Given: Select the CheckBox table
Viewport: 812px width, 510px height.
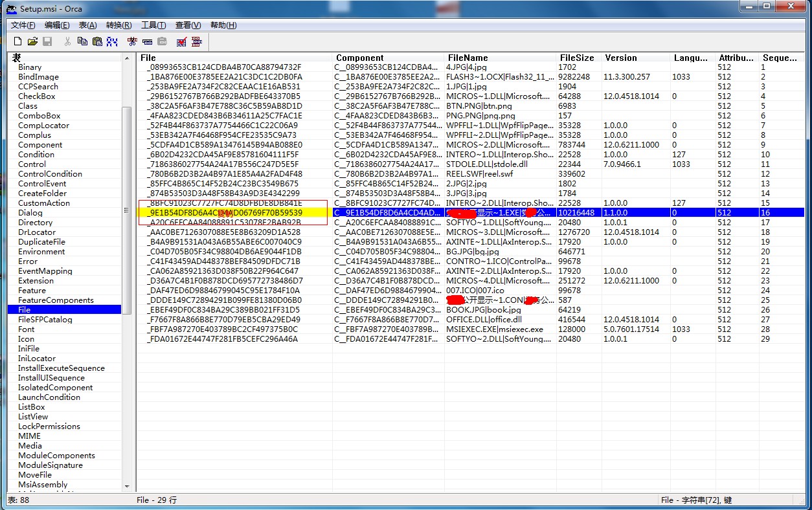Looking at the screenshot, I should click(37, 96).
